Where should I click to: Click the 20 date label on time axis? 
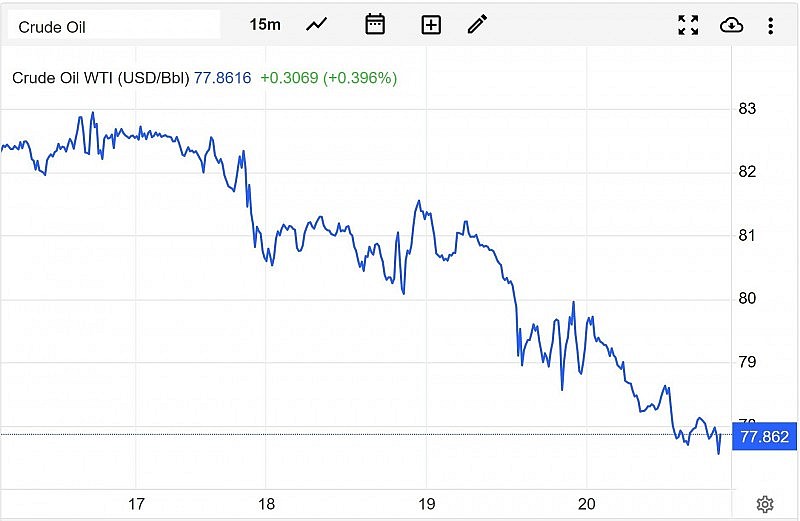coord(587,503)
